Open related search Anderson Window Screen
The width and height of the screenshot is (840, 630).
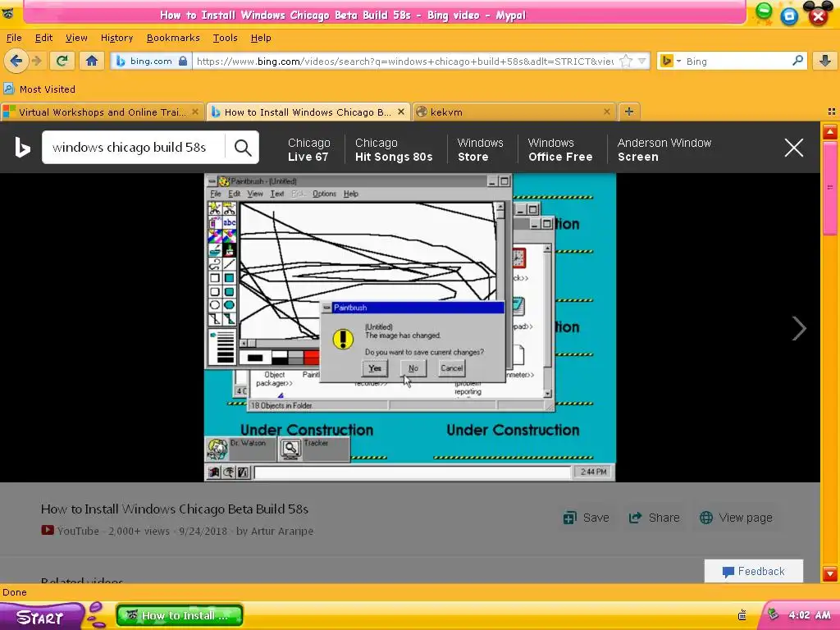664,149
